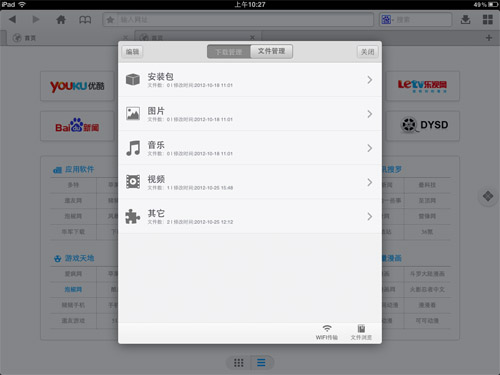Tap the 编辑 button in dialog
Viewport: 500px width, 375px height.
coord(132,52)
